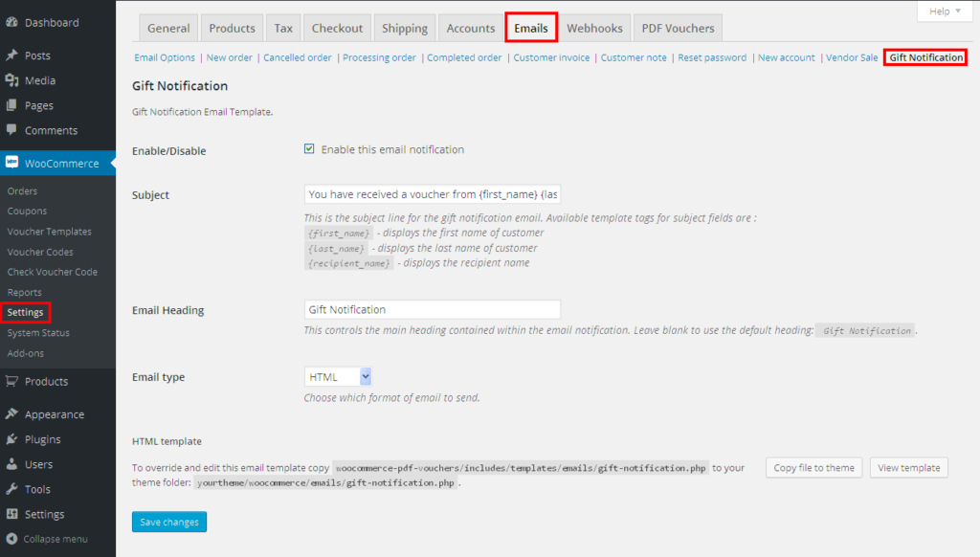Viewport: 980px width, 557px height.
Task: Click the Comments bubble icon
Action: (x=12, y=130)
